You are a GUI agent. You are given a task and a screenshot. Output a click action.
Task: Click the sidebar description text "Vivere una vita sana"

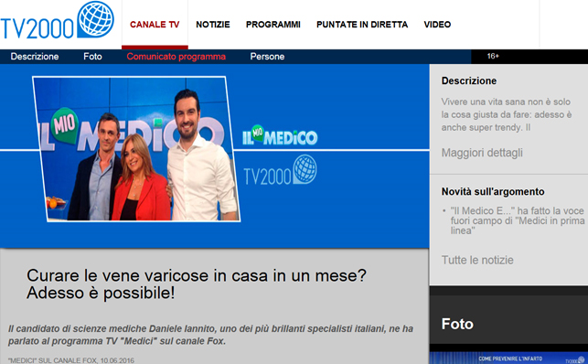click(507, 114)
